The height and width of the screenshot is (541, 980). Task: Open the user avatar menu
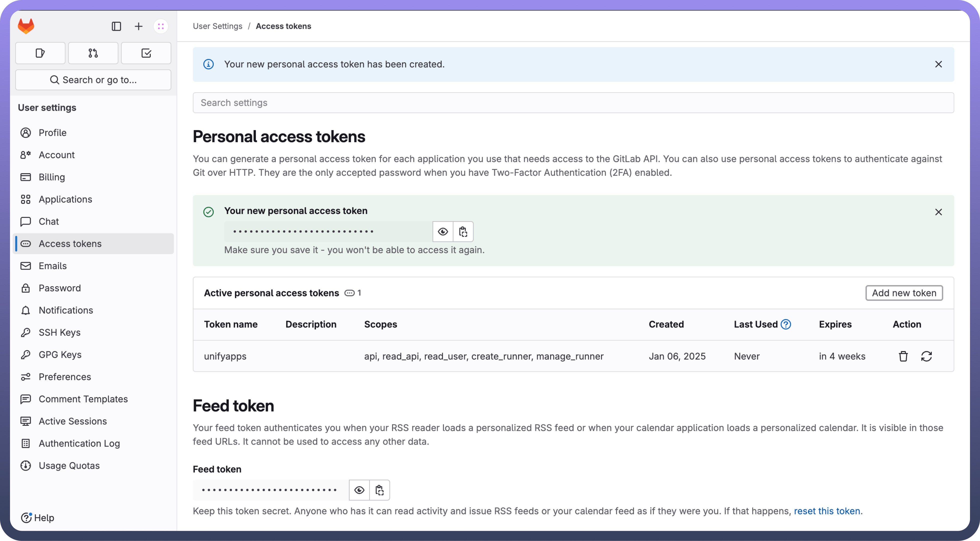[161, 26]
